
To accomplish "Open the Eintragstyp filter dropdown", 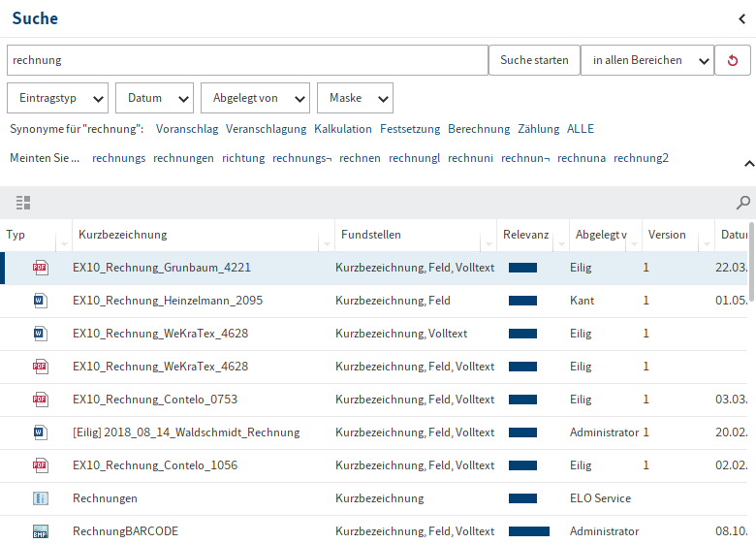I will coord(58,98).
